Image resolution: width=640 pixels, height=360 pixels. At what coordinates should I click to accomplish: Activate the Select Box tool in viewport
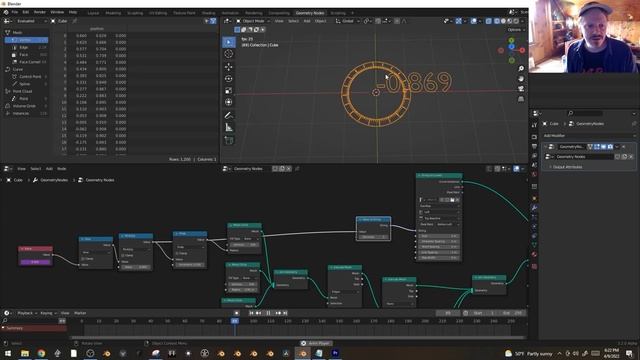coord(229,42)
